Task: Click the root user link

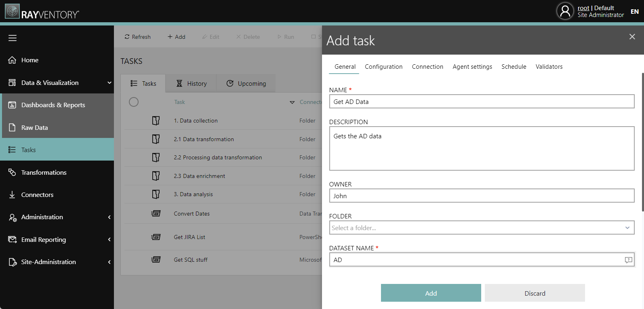Action: (583, 8)
